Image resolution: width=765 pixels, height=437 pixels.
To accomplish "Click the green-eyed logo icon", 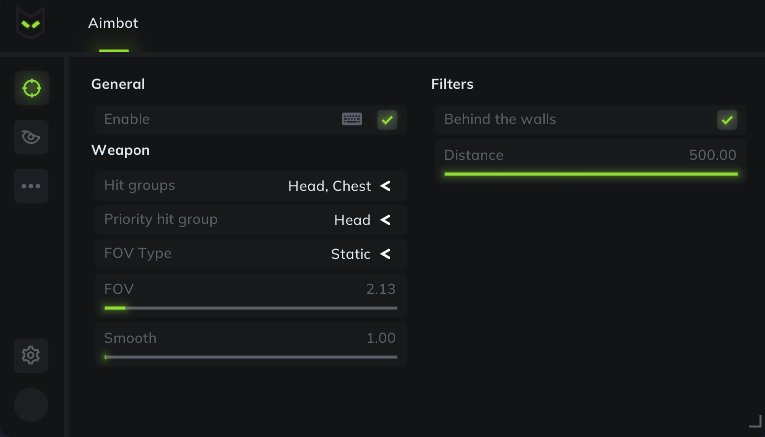I will [31, 22].
